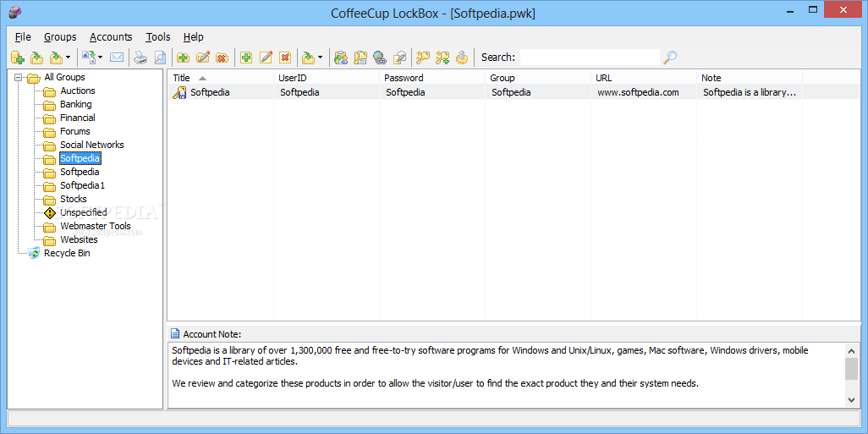The height and width of the screenshot is (434, 868).
Task: Open the dropdown arrow beside Import/Export icon
Action: click(x=100, y=57)
